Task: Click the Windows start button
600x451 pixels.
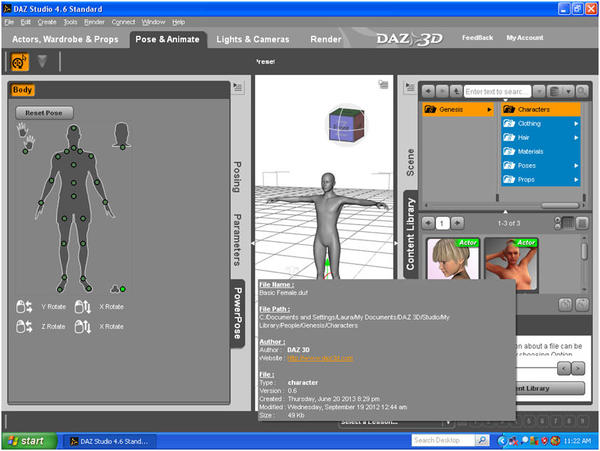Action: 29,441
